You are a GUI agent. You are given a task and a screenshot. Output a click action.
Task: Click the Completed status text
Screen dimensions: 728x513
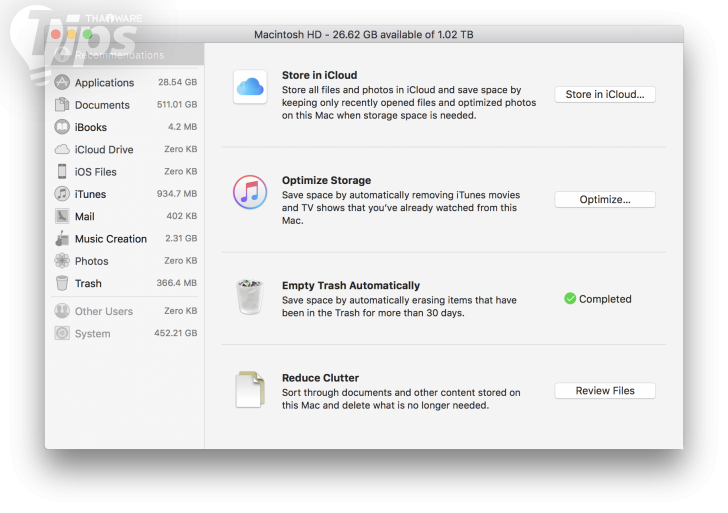[605, 299]
